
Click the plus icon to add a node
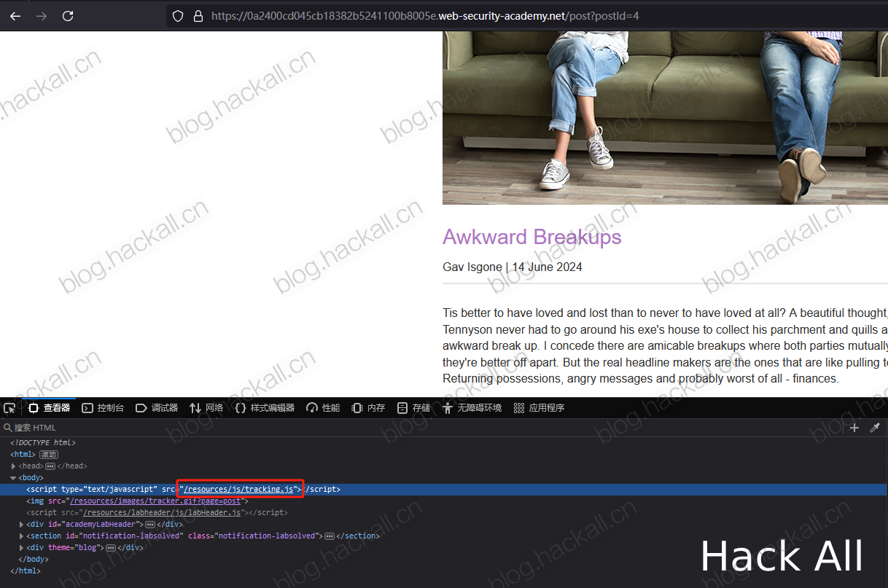point(854,428)
